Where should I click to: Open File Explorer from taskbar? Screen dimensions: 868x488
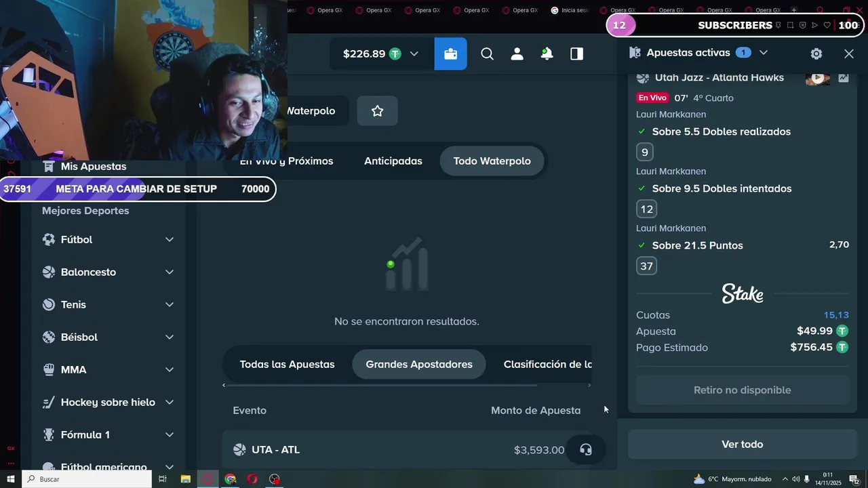tap(185, 479)
